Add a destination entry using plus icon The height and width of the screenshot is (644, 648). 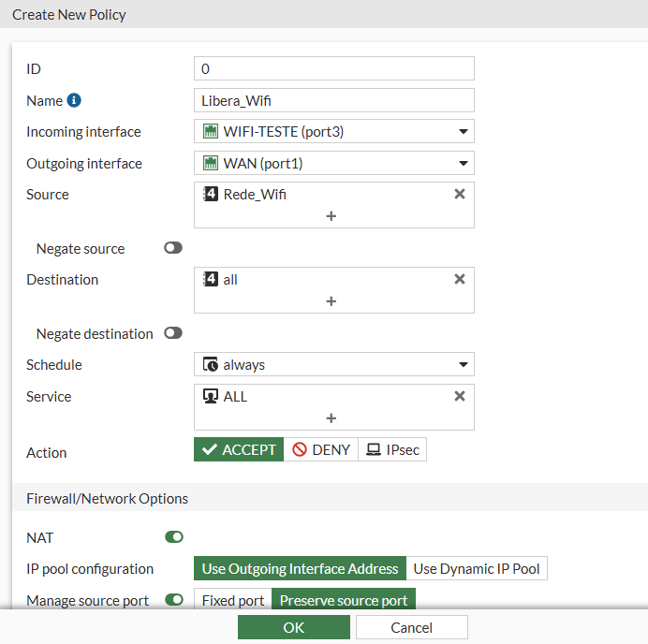tap(331, 301)
